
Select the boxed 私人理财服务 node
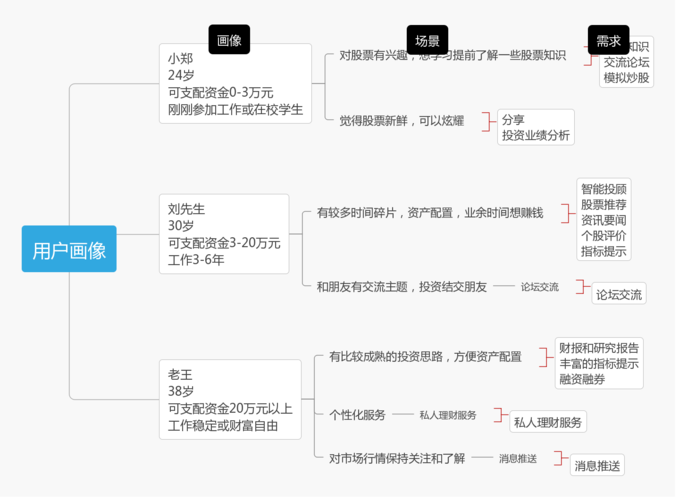(x=548, y=422)
